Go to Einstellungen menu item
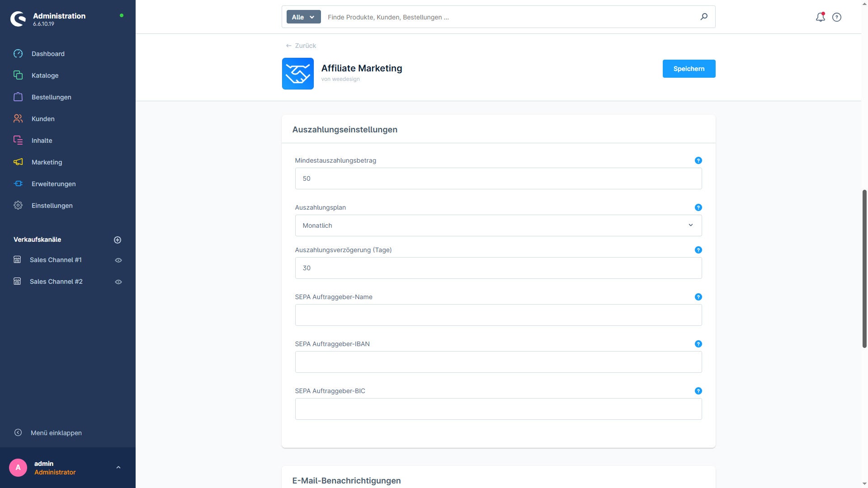Image resolution: width=868 pixels, height=488 pixels. coord(52,206)
